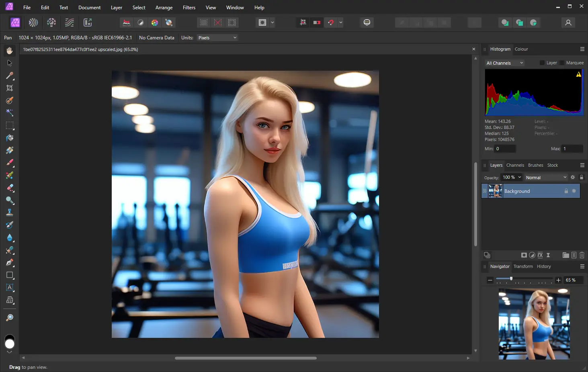The width and height of the screenshot is (588, 372).
Task: Enable the Marquee checkbox in Histogram
Action: coord(562,63)
